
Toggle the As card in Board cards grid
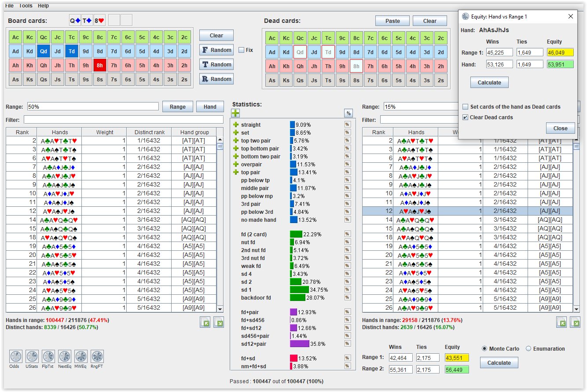15,80
